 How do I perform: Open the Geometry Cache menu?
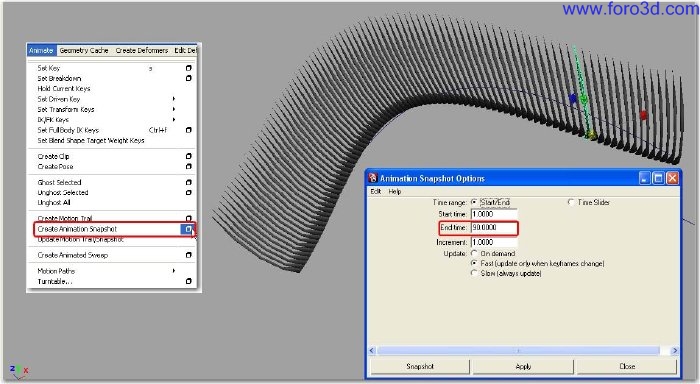[x=84, y=50]
